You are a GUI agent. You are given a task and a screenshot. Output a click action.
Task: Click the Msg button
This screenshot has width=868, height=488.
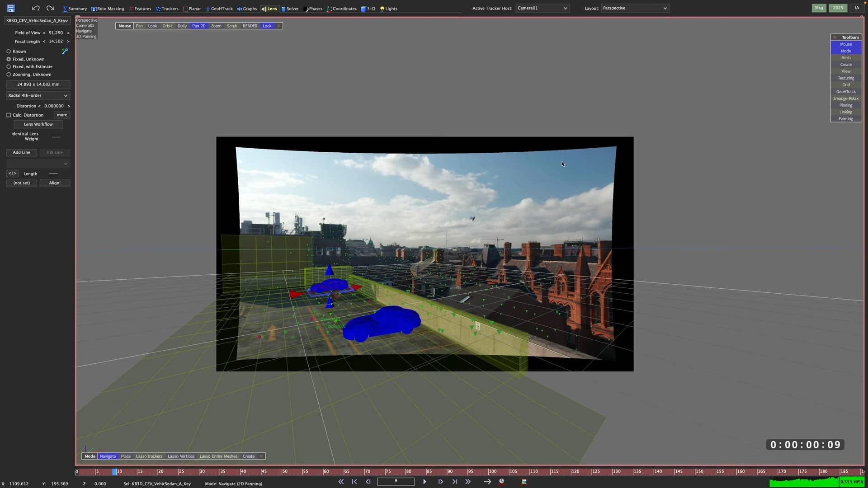coord(819,8)
